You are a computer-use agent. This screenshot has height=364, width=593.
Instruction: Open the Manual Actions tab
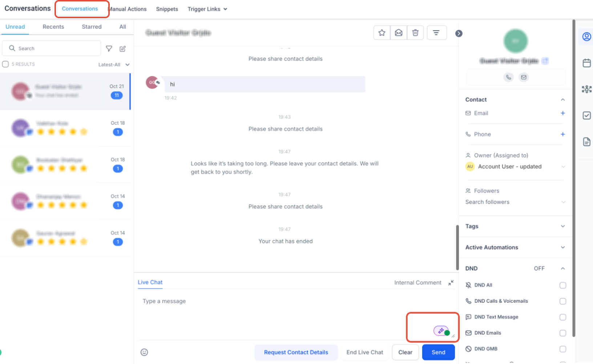coord(128,9)
